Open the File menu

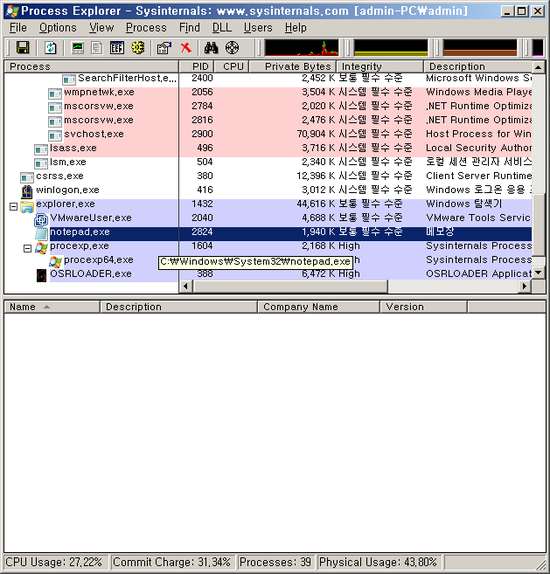(18, 28)
